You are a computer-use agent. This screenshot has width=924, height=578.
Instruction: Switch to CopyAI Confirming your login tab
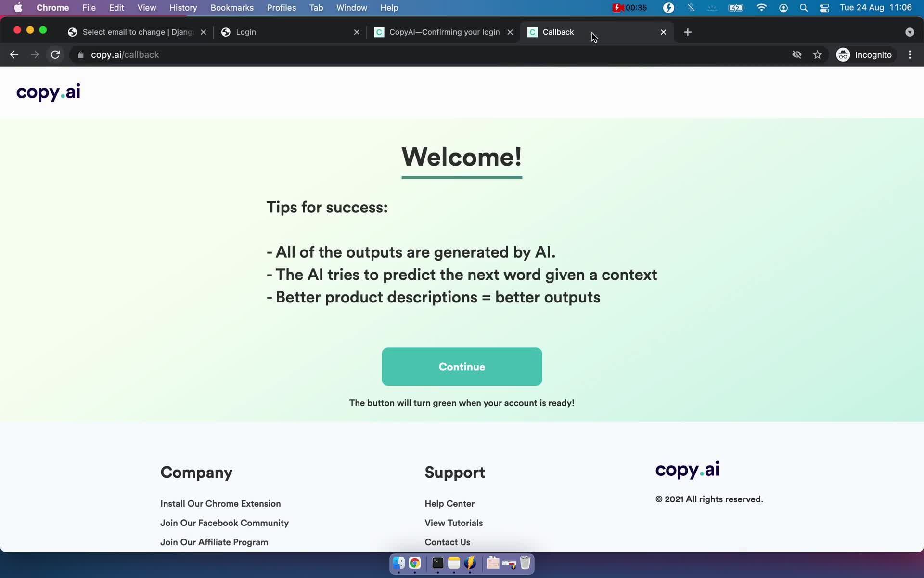[x=444, y=31]
